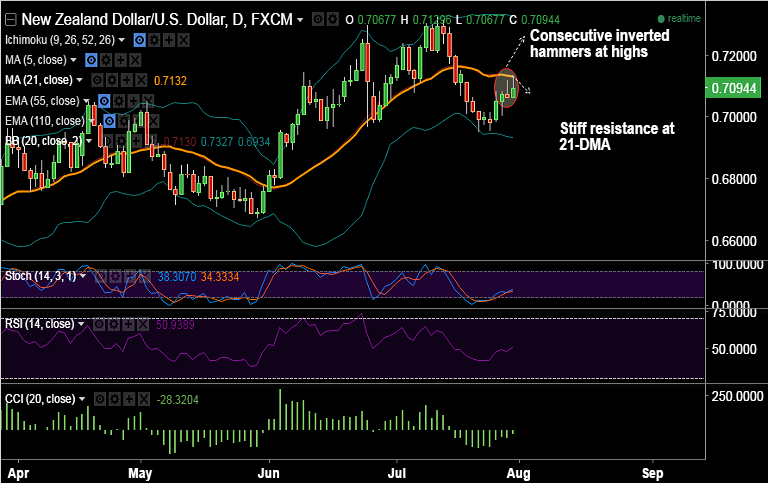Viewport: 768px width, 483px height.
Task: Remove RSI indicator with its X icon
Action: 143,324
